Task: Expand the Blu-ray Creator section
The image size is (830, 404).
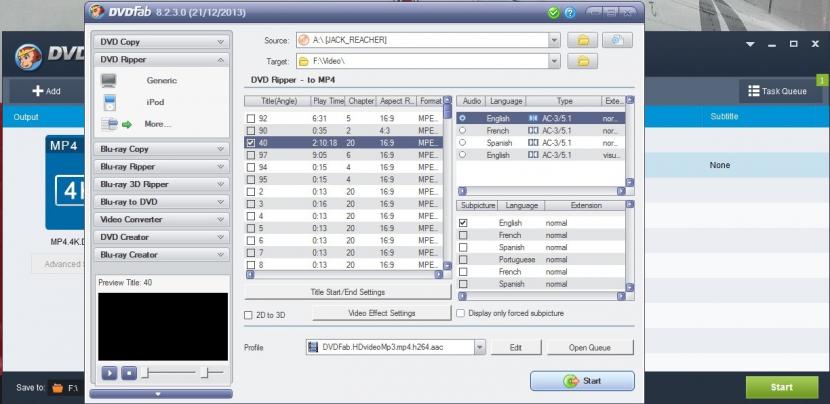Action: click(x=161, y=255)
